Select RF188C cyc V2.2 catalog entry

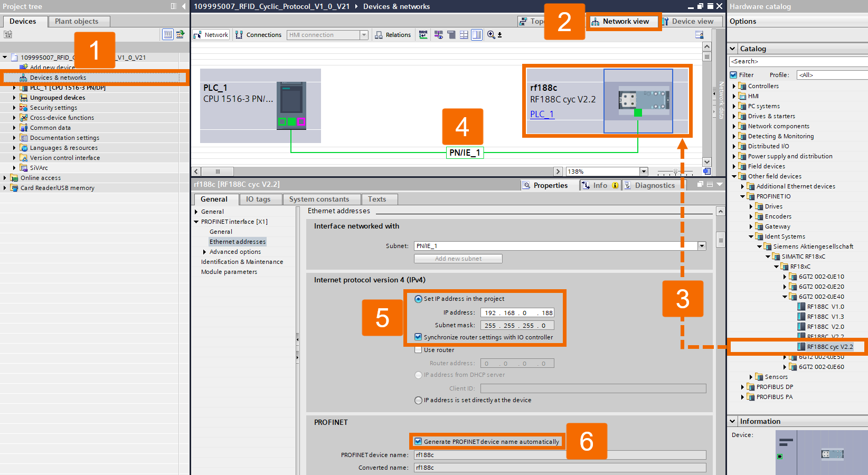[x=830, y=347]
